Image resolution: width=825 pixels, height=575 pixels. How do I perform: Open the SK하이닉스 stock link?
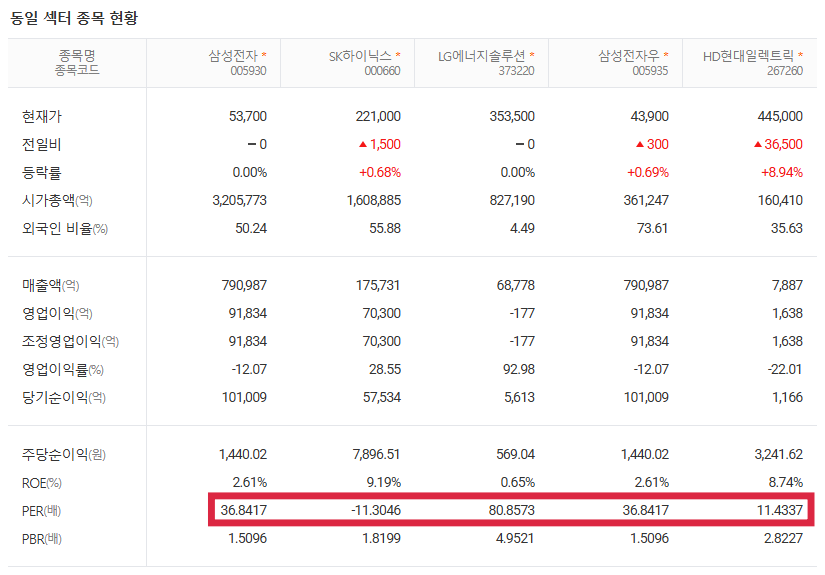pyautogui.click(x=360, y=56)
